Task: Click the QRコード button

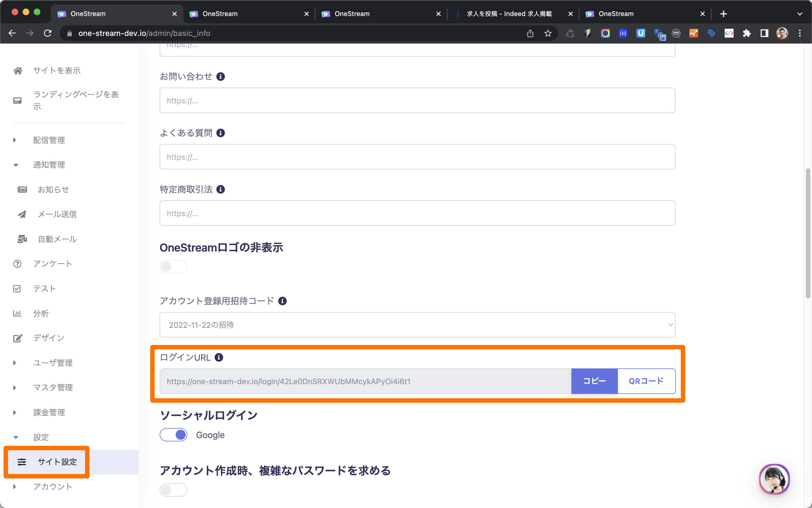Action: click(x=646, y=381)
